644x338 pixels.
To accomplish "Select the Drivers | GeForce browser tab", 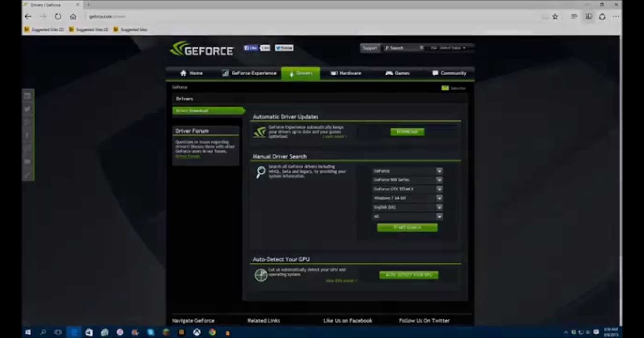I will (52, 4).
